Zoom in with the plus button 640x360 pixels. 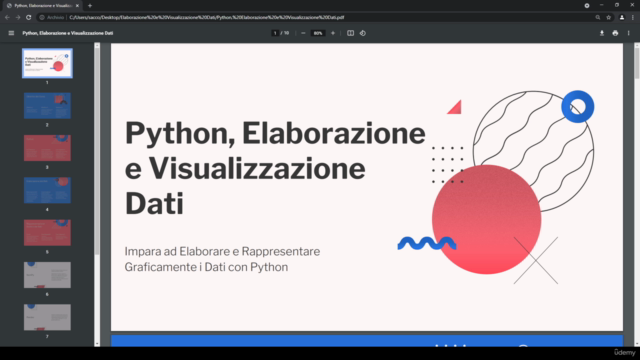[333, 33]
